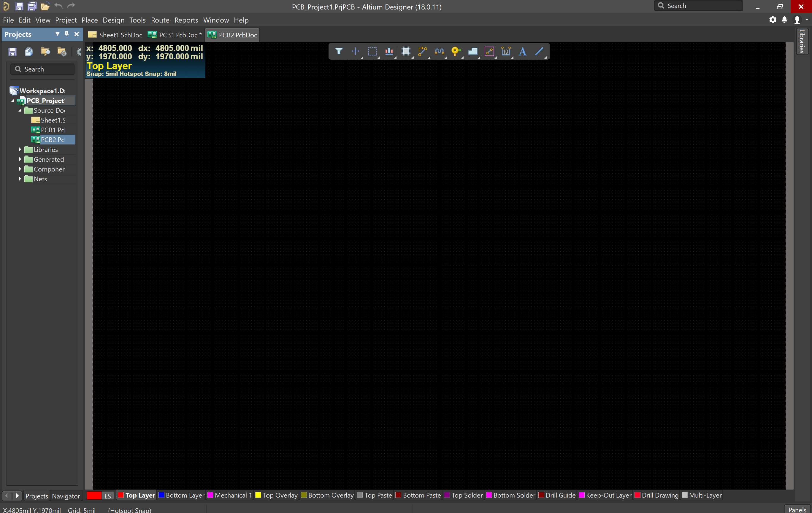The image size is (812, 513).
Task: Click the Place String text tool
Action: click(523, 51)
